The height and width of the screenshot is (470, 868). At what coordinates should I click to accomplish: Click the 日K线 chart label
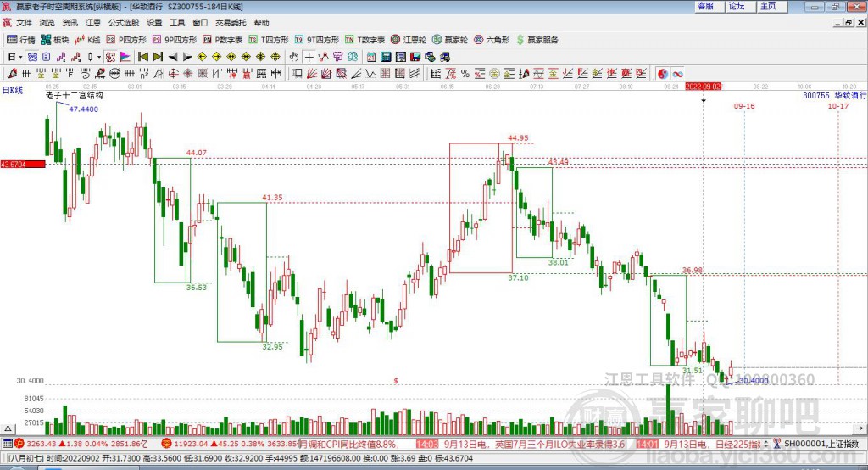(x=13, y=90)
